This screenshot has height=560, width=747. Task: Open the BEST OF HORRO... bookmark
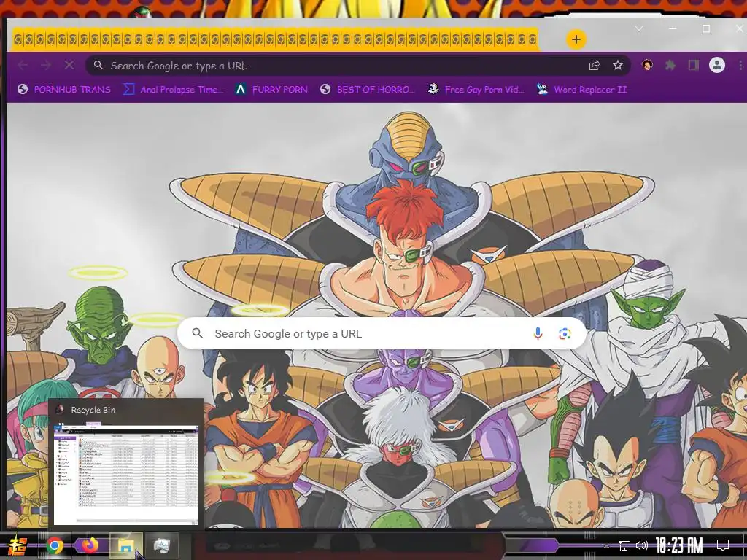click(368, 89)
